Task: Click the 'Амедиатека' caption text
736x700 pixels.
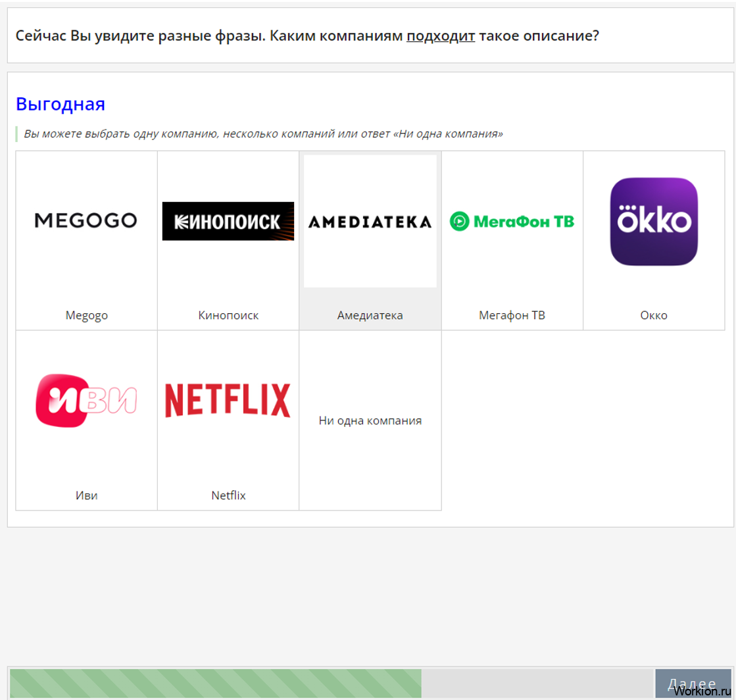Action: (x=370, y=316)
